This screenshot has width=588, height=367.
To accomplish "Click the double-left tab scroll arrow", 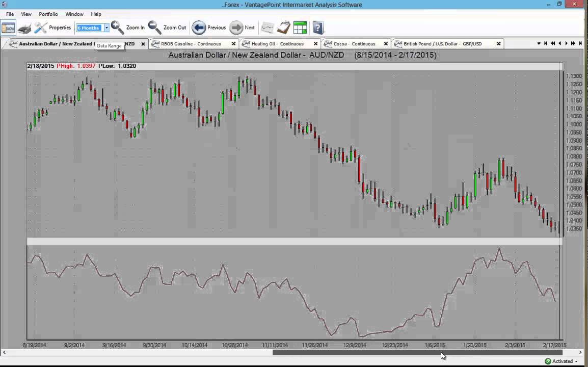I will pos(553,43).
